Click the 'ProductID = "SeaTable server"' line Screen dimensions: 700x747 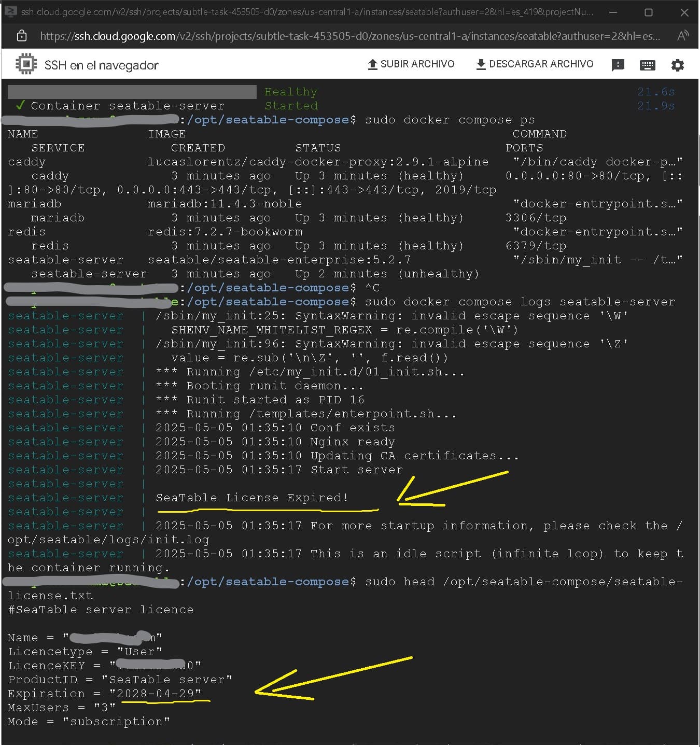pyautogui.click(x=120, y=680)
